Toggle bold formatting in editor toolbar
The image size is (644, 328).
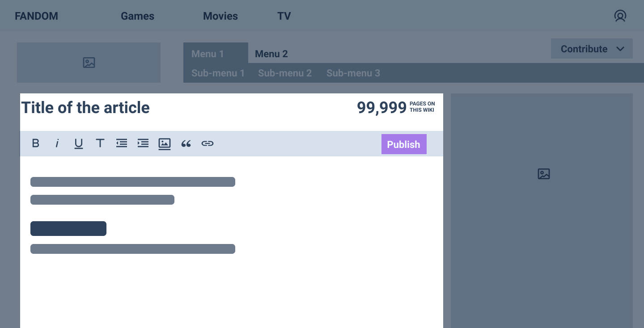coord(36,143)
